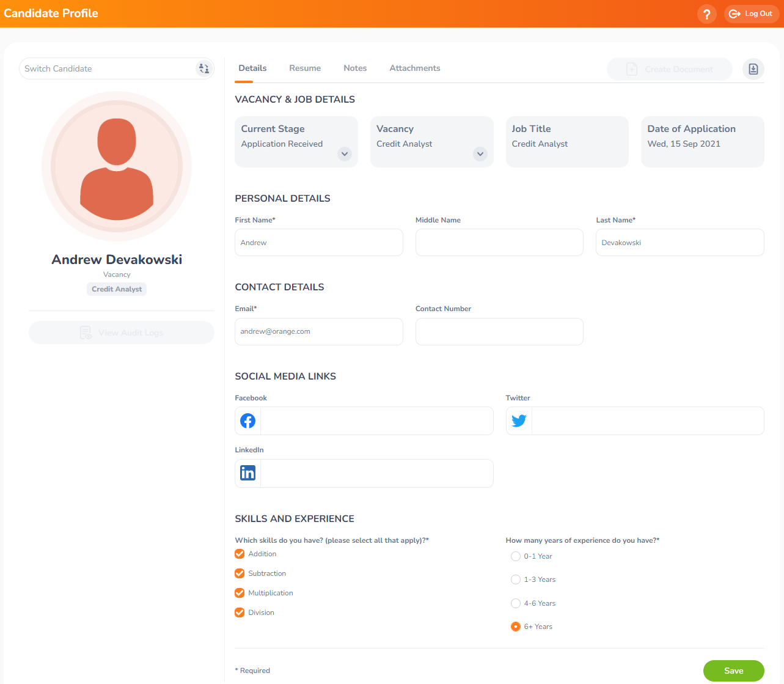Switch to the Resume tab
The width and height of the screenshot is (784, 684).
pyautogui.click(x=305, y=68)
